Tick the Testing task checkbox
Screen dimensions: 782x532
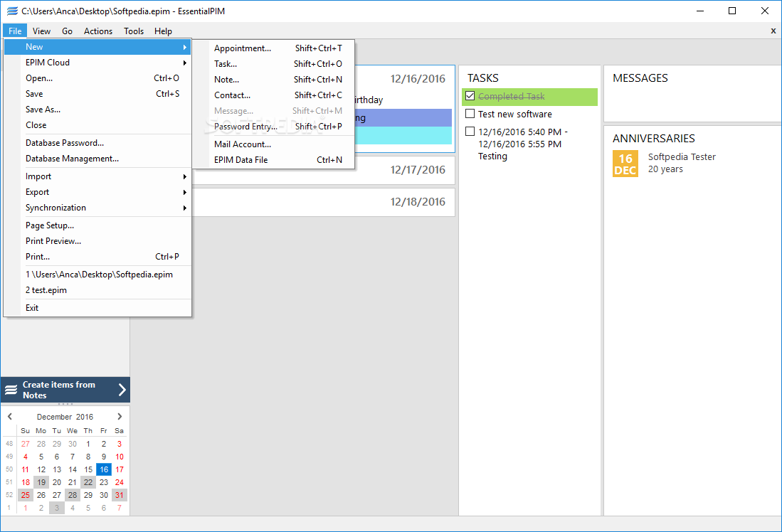(470, 132)
